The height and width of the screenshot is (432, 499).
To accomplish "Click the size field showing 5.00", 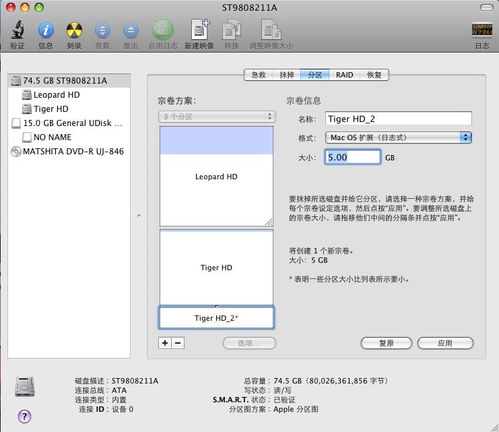I will tap(353, 157).
